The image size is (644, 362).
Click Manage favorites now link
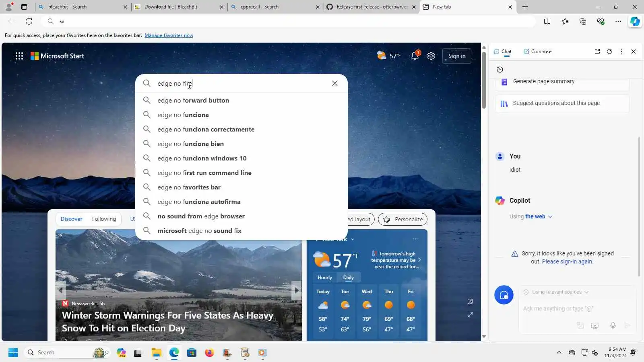(x=169, y=35)
